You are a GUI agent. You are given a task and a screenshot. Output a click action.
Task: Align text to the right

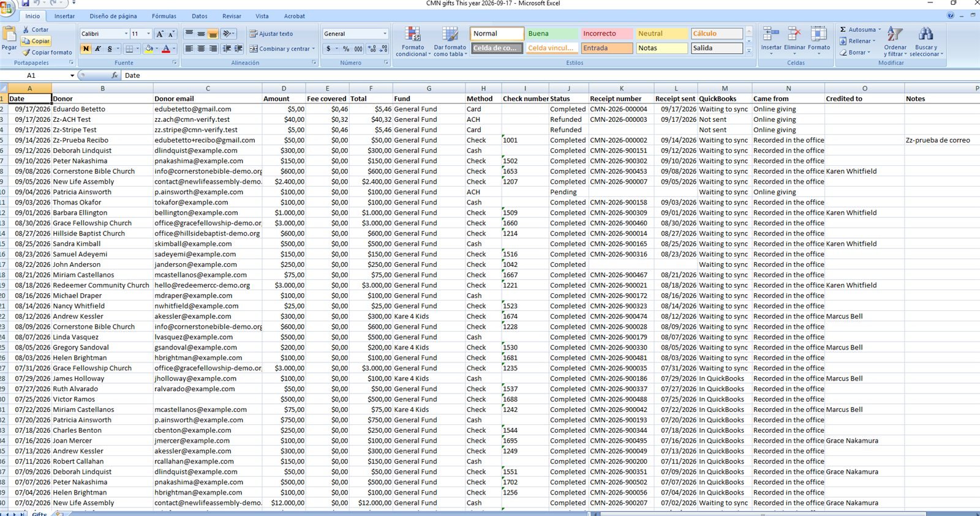pos(213,48)
